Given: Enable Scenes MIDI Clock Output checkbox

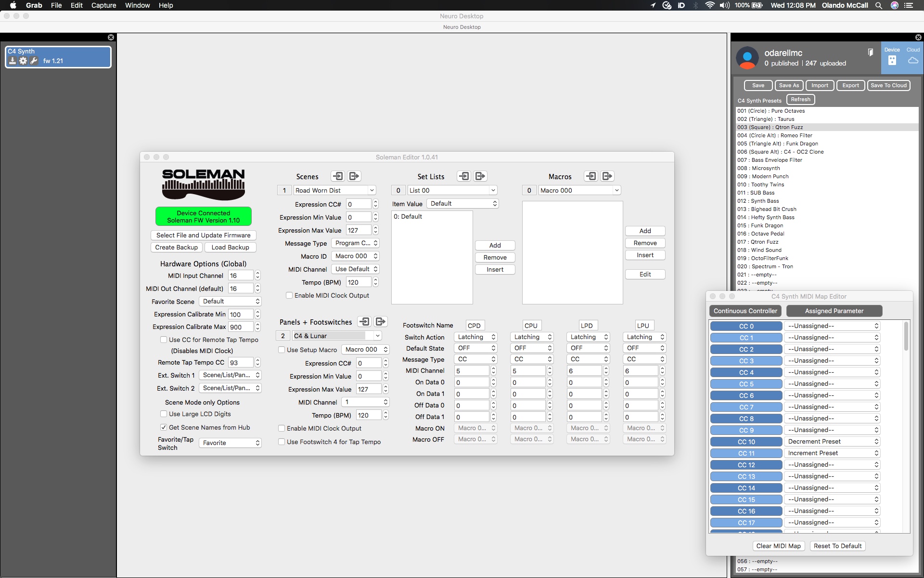Looking at the screenshot, I should [x=289, y=295].
